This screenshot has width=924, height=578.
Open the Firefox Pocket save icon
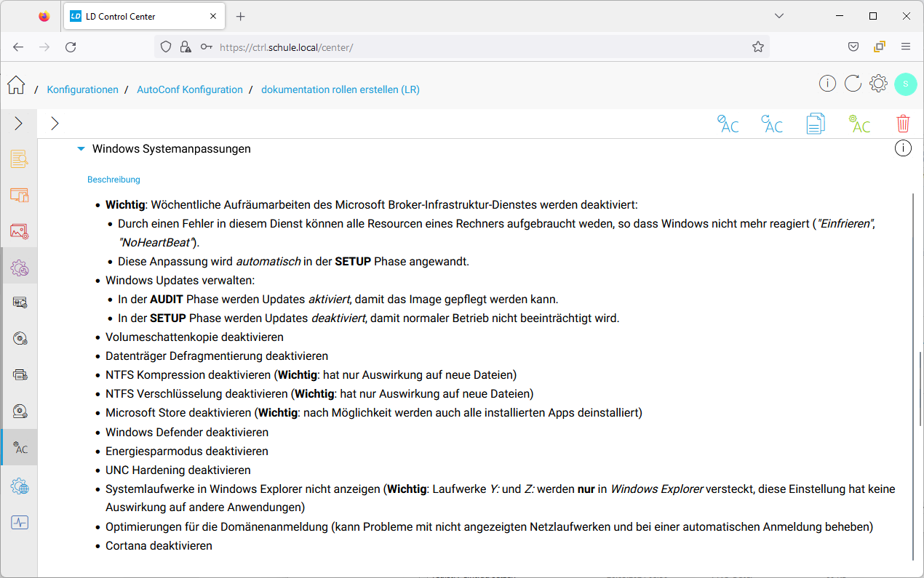pos(853,47)
